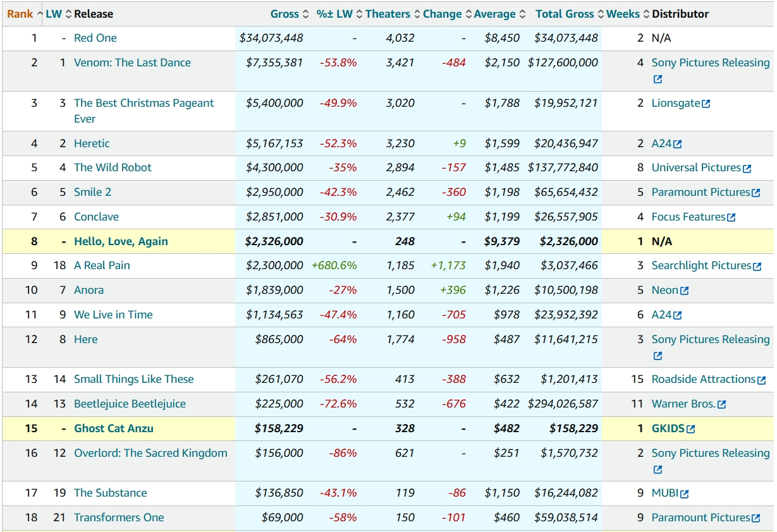The height and width of the screenshot is (532, 777).
Task: Select the $127,600,000 total gross value
Action: 563,63
